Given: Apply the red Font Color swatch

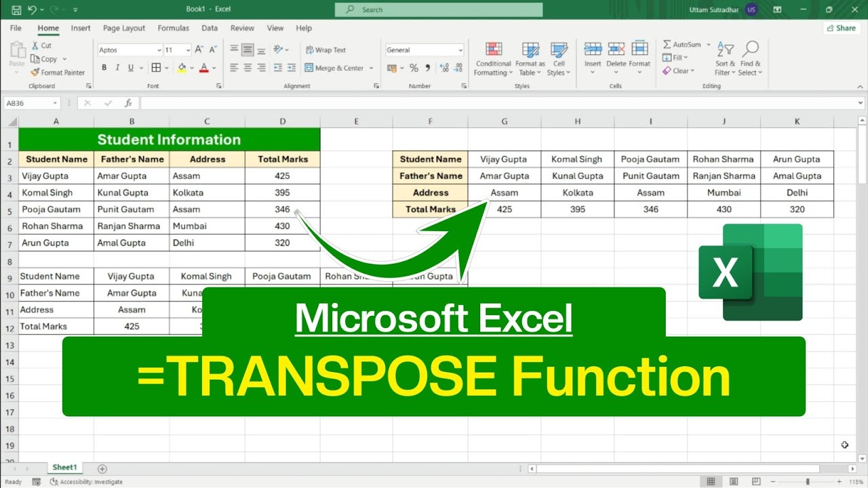Looking at the screenshot, I should click(204, 68).
